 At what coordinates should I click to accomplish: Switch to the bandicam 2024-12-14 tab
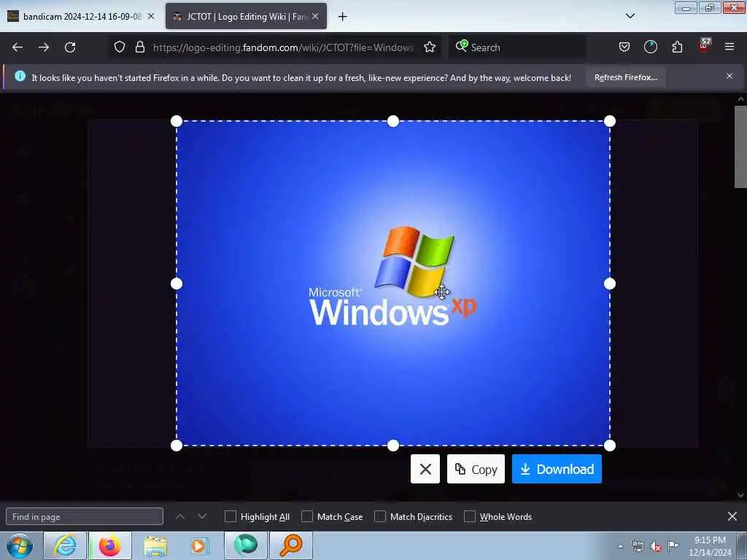click(x=82, y=17)
